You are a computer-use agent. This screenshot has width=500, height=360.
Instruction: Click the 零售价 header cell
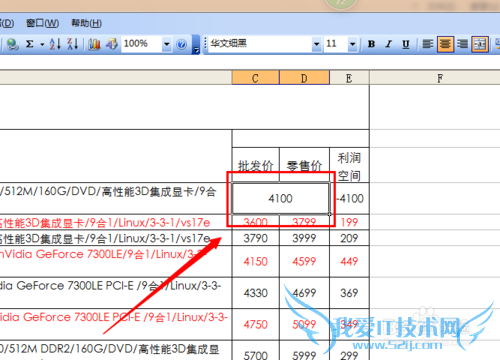(x=304, y=165)
